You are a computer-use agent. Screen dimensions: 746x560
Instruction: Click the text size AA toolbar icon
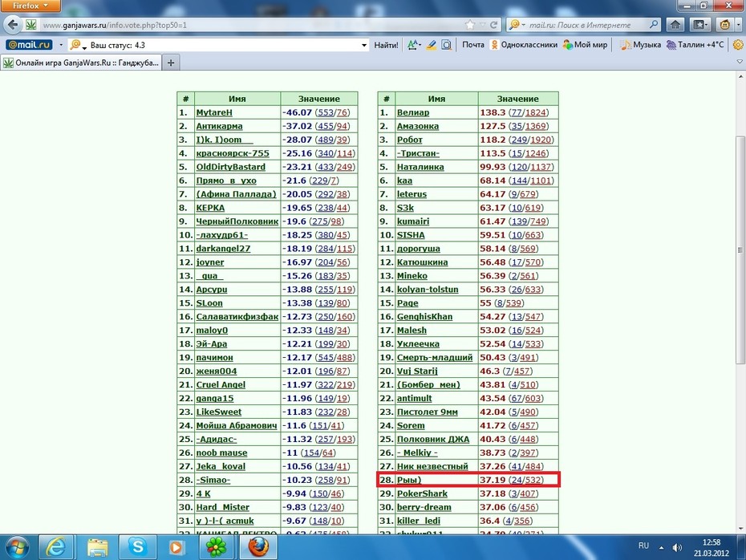click(413, 45)
